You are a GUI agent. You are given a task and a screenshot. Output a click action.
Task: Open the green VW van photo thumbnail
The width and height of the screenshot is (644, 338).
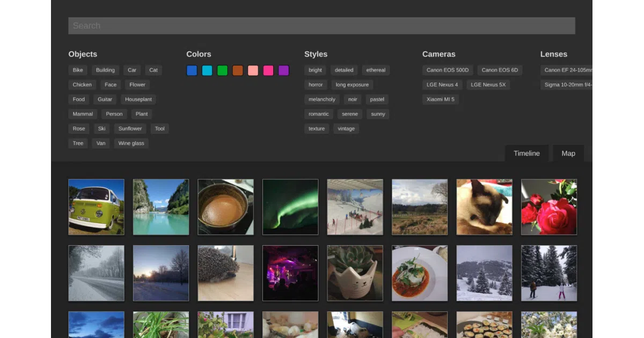click(x=96, y=207)
